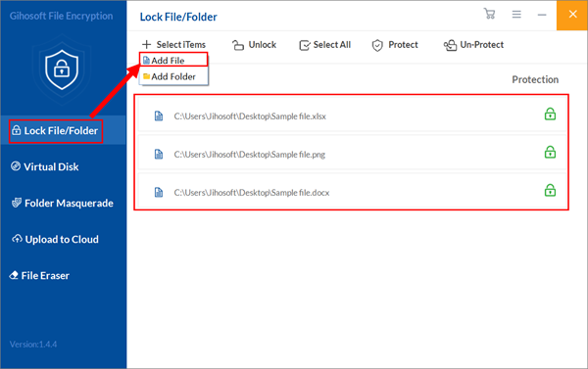This screenshot has width=588, height=369.
Task: Click the file icon for Sample file.xlsx
Action: click(x=159, y=116)
